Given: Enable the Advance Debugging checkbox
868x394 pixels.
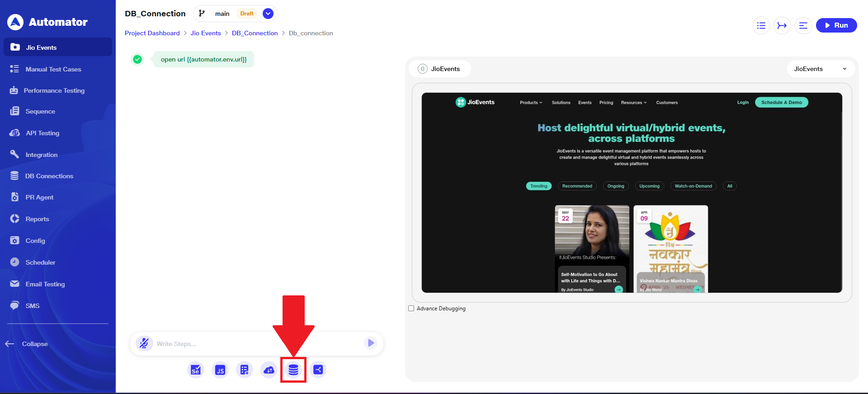Looking at the screenshot, I should click(411, 309).
